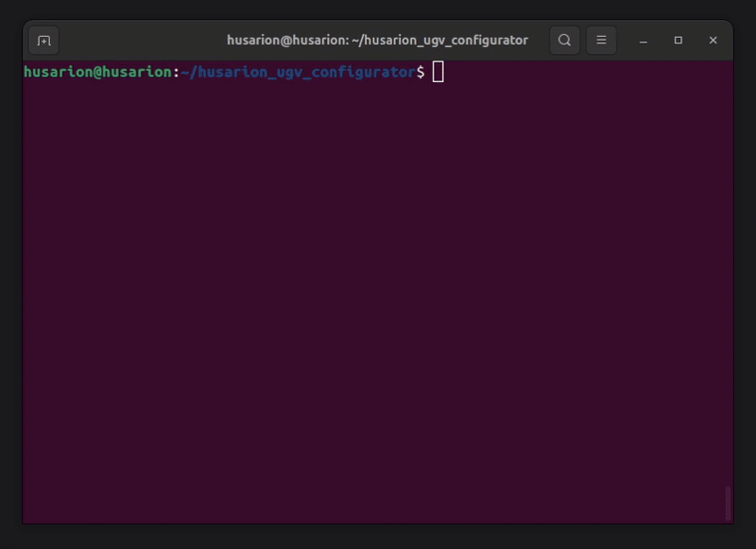Open the terminal search tool
Screen dimensions: 756x549
[x=564, y=40]
